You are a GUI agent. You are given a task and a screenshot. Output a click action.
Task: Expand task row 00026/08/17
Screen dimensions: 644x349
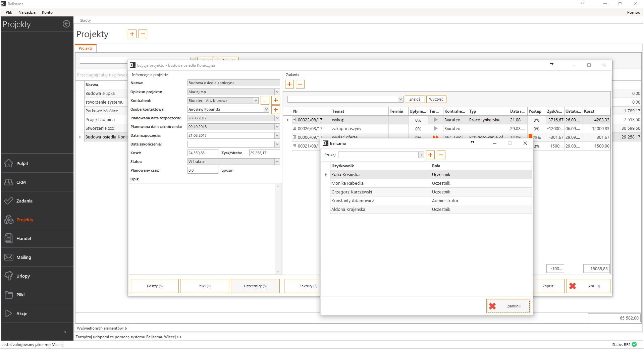(294, 128)
